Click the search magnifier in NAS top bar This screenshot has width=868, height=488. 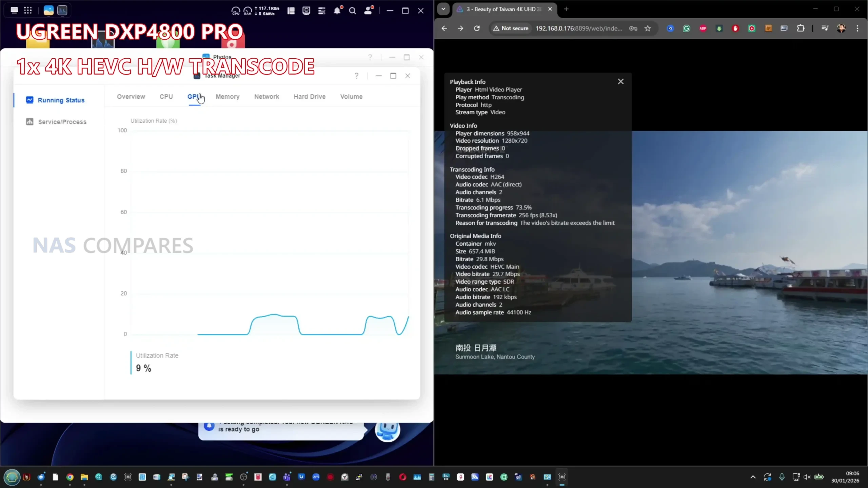coord(353,11)
